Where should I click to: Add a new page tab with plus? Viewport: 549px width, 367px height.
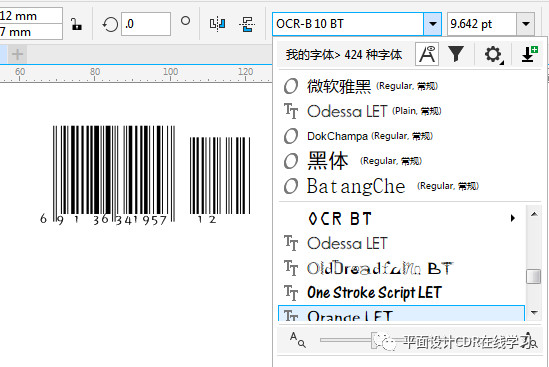17,54
